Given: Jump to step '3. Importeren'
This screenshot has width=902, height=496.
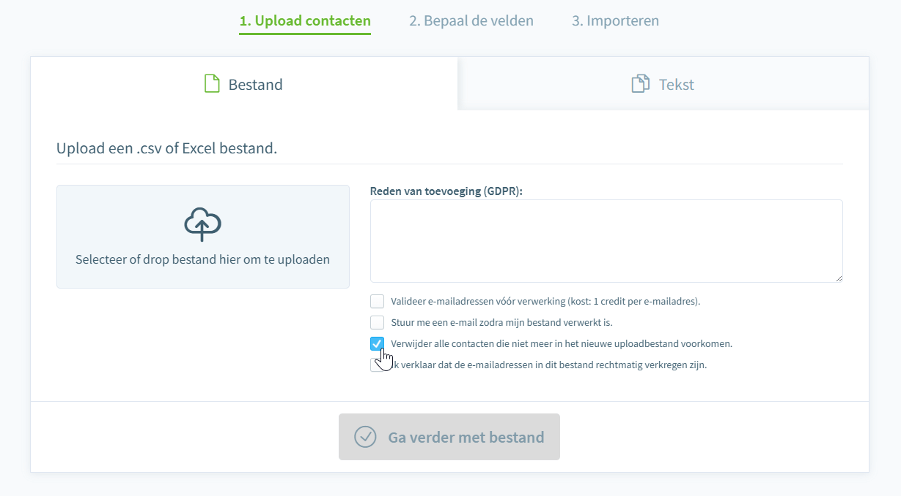Looking at the screenshot, I should (x=615, y=21).
